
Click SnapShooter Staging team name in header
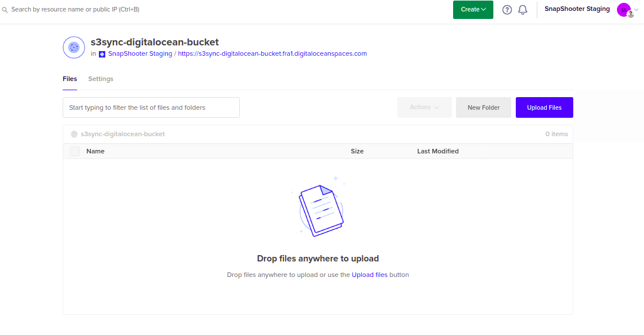[x=577, y=9]
